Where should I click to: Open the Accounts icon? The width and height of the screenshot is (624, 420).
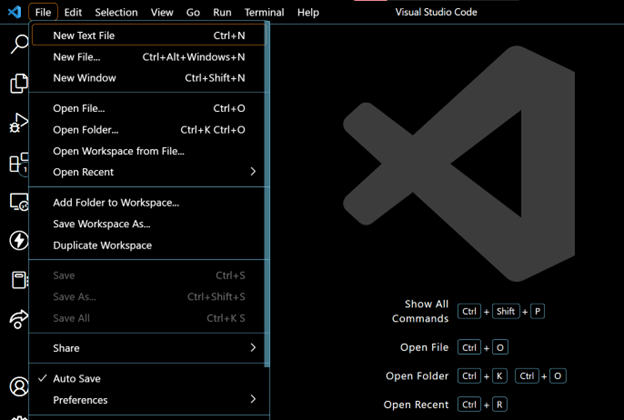point(19,386)
